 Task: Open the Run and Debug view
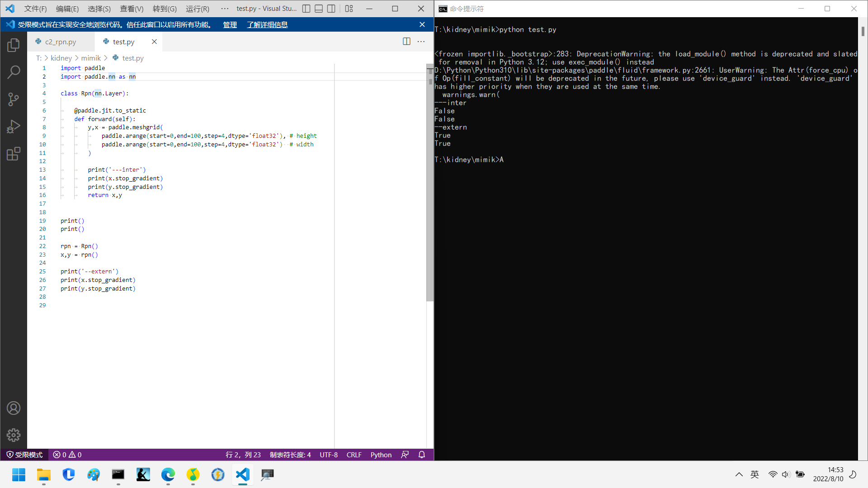(x=14, y=127)
